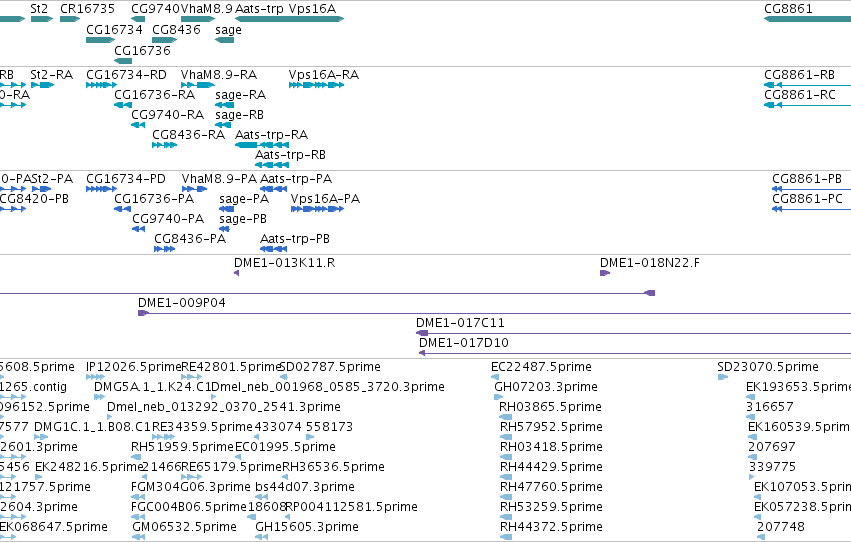Select EST GH07203.3prime
This screenshot has width=851, height=542.
click(x=499, y=397)
